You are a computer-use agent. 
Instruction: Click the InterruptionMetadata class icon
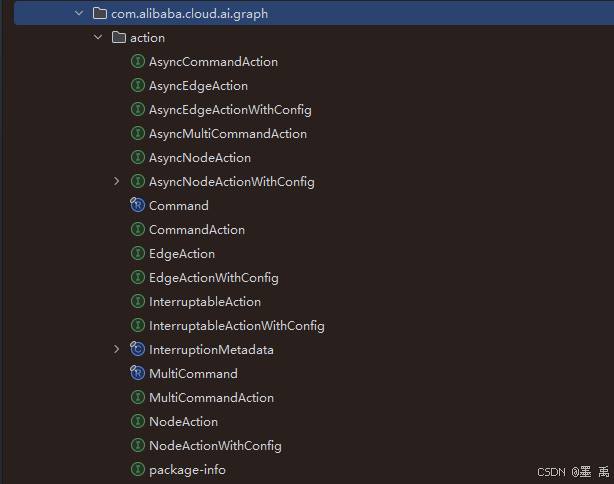point(137,349)
